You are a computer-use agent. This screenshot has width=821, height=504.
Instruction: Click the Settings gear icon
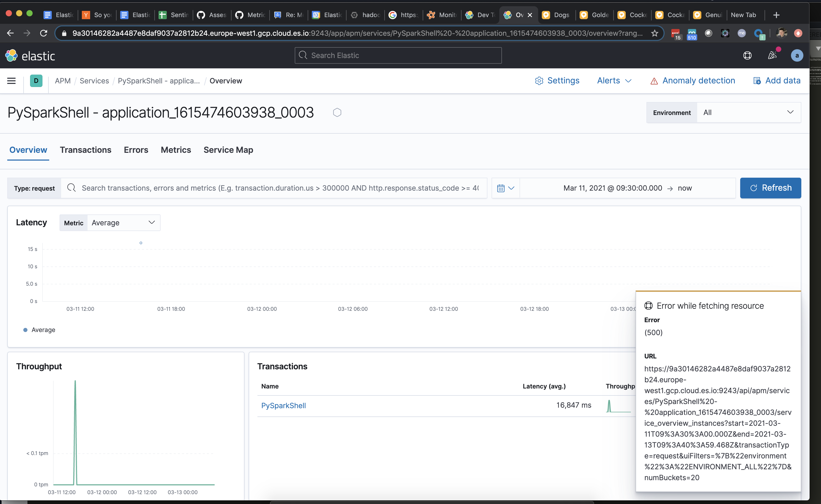point(539,81)
